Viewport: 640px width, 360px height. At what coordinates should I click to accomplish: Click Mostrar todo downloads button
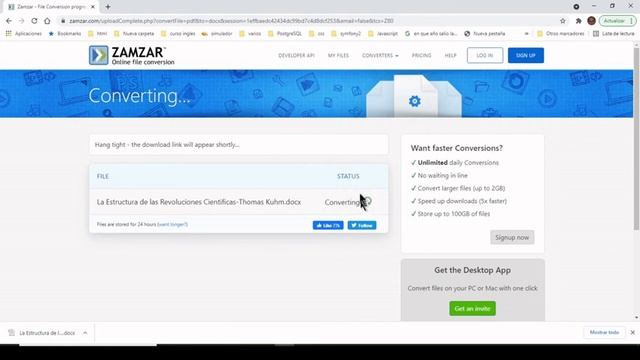point(604,333)
